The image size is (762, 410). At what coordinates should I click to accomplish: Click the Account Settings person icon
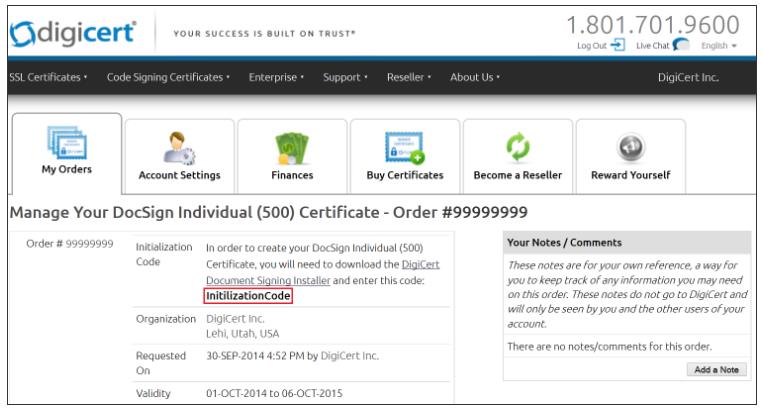[x=179, y=148]
